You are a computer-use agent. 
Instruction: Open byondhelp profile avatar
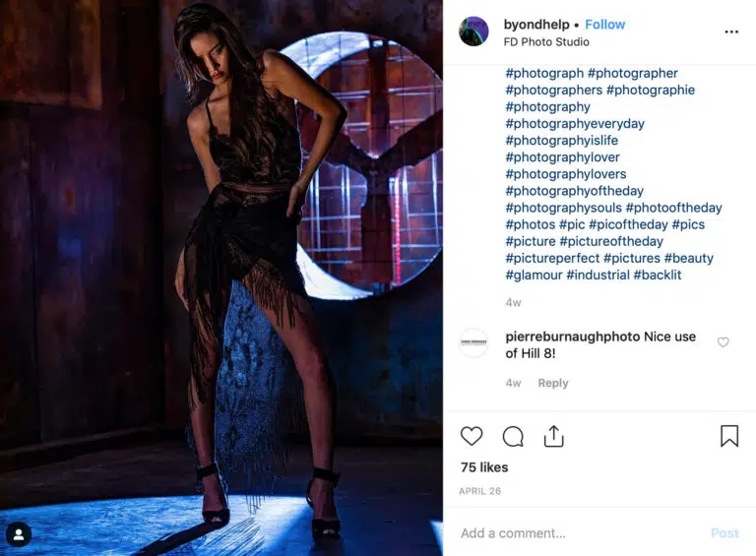click(473, 31)
